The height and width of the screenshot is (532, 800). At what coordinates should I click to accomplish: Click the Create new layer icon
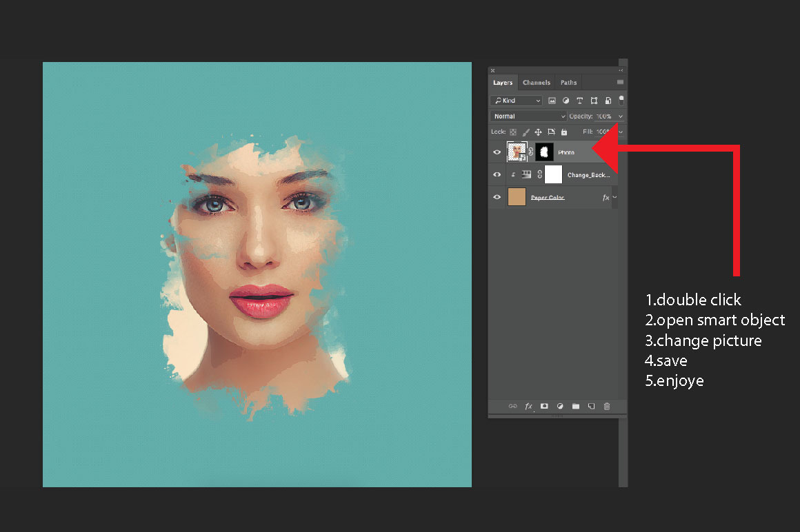coord(591,407)
